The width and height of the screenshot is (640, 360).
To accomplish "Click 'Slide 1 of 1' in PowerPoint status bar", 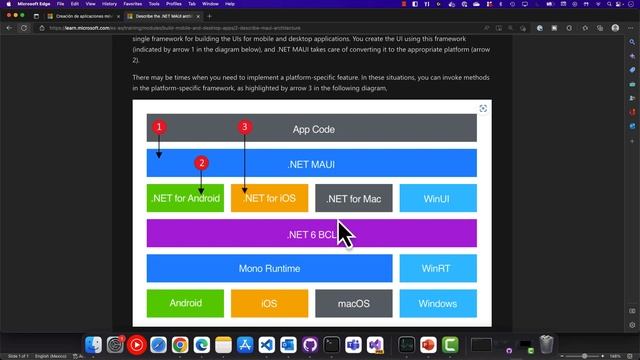I will click(18, 356).
